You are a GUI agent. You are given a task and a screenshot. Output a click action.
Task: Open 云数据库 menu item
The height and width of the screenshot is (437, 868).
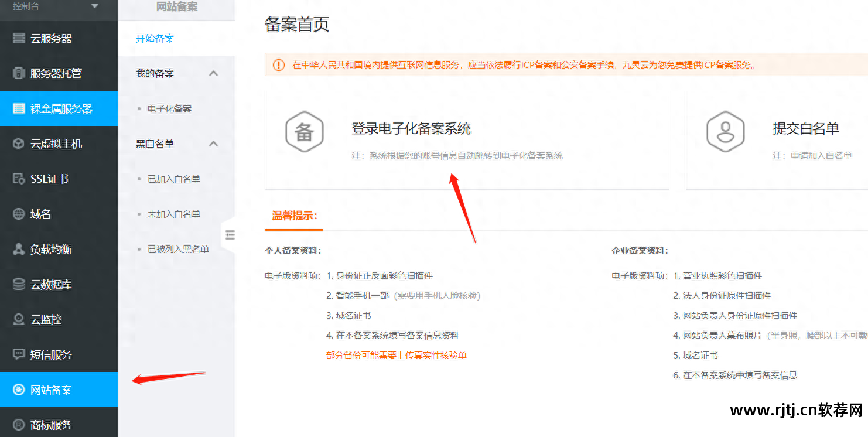coord(59,285)
